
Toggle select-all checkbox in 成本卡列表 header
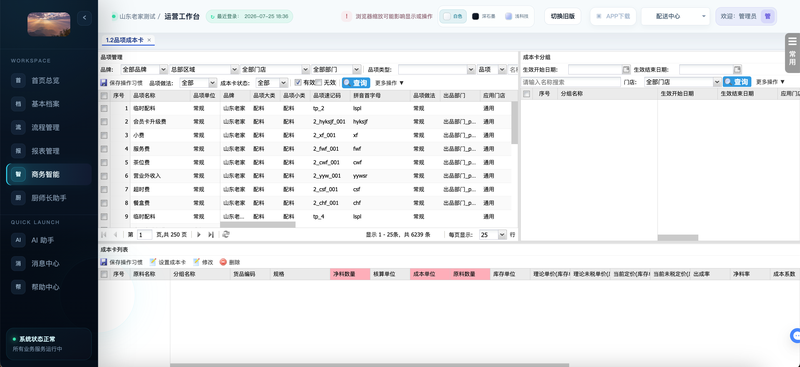(x=104, y=274)
